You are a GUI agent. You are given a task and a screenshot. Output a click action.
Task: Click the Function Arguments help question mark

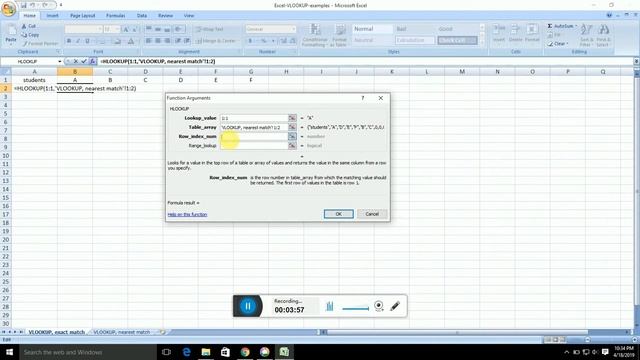[x=362, y=98]
